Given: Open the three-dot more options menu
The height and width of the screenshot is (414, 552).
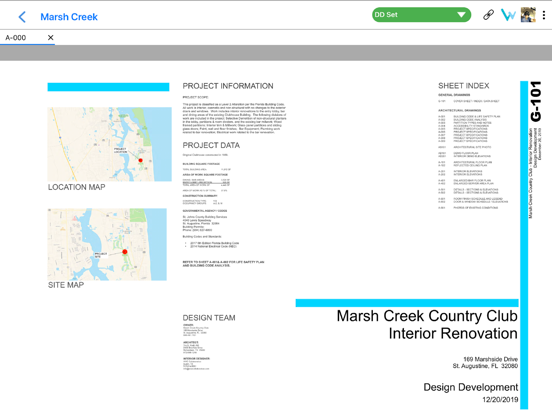Looking at the screenshot, I should click(x=544, y=15).
